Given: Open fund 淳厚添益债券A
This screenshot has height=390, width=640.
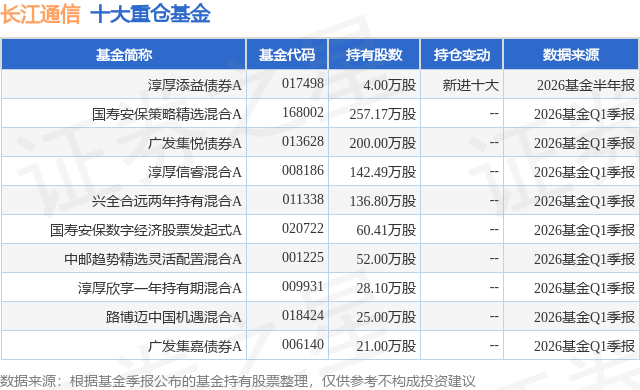Looking at the screenshot, I should (195, 85).
